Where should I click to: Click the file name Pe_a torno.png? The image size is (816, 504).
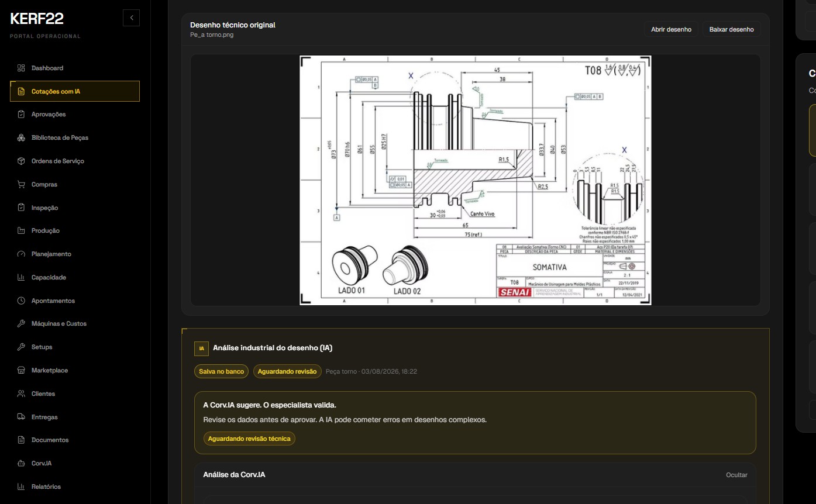pyautogui.click(x=212, y=35)
